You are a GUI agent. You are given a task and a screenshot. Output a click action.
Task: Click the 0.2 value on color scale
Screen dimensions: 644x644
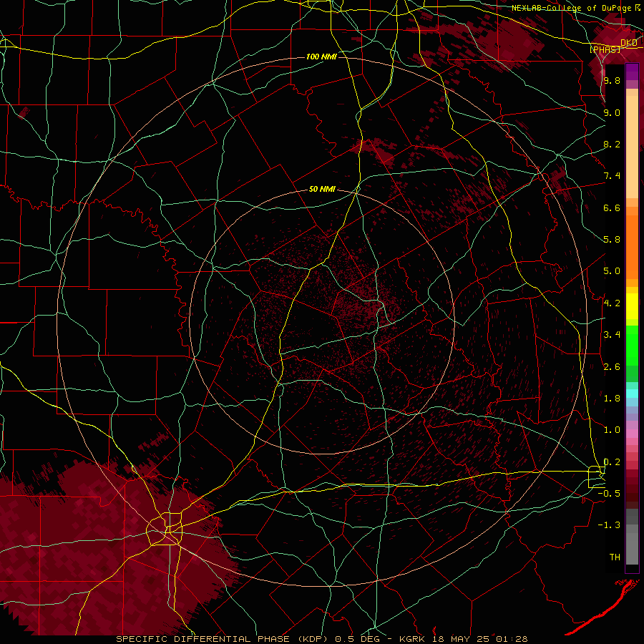(x=612, y=462)
